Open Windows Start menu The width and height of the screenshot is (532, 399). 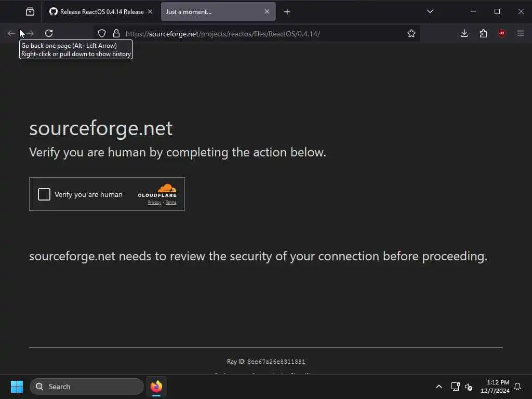[17, 387]
